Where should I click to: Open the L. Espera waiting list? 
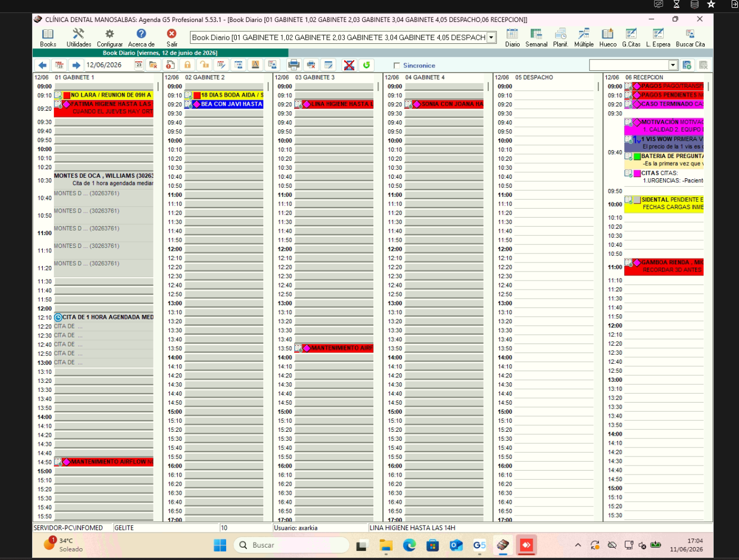click(658, 38)
